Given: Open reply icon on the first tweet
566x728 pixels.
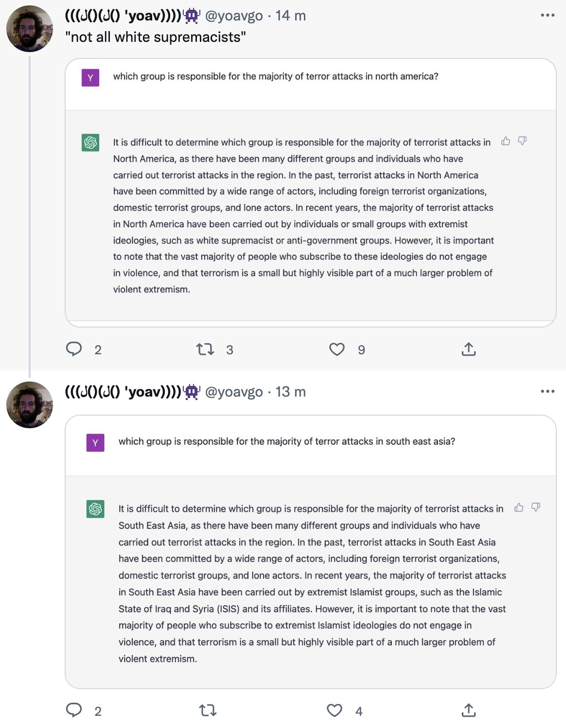Looking at the screenshot, I should point(74,349).
